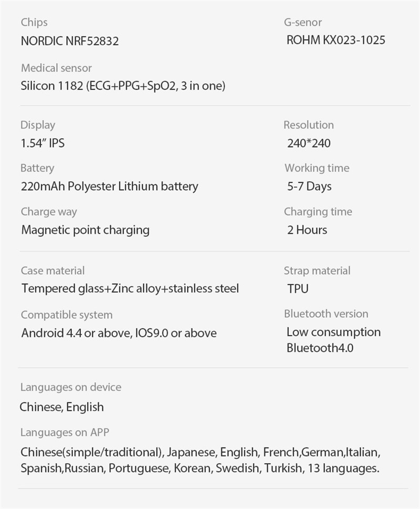Image resolution: width=420 pixels, height=509 pixels.
Task: Click the Medical sensor label
Action: pyautogui.click(x=56, y=68)
